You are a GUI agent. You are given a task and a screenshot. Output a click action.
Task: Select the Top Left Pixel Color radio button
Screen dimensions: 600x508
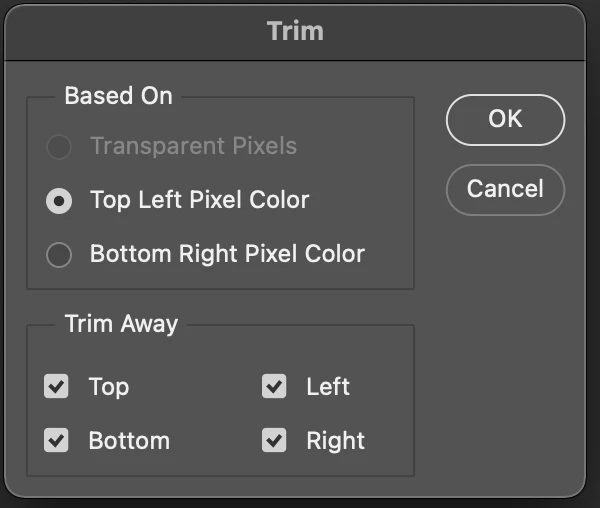(59, 200)
